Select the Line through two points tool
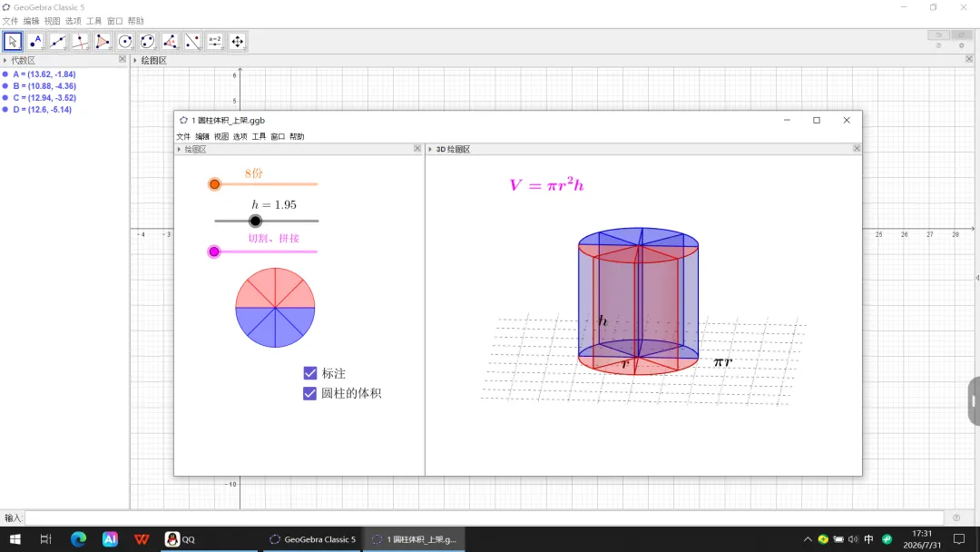980x552 pixels. coord(57,41)
